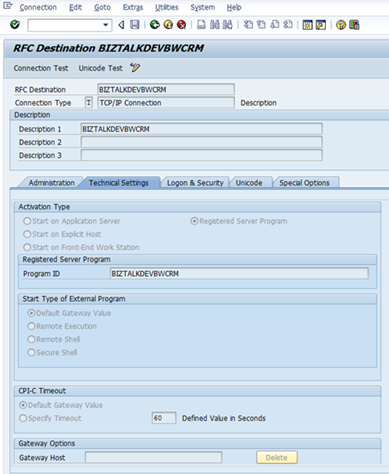Click the Description 2 field
The height and width of the screenshot is (474, 389).
point(201,142)
